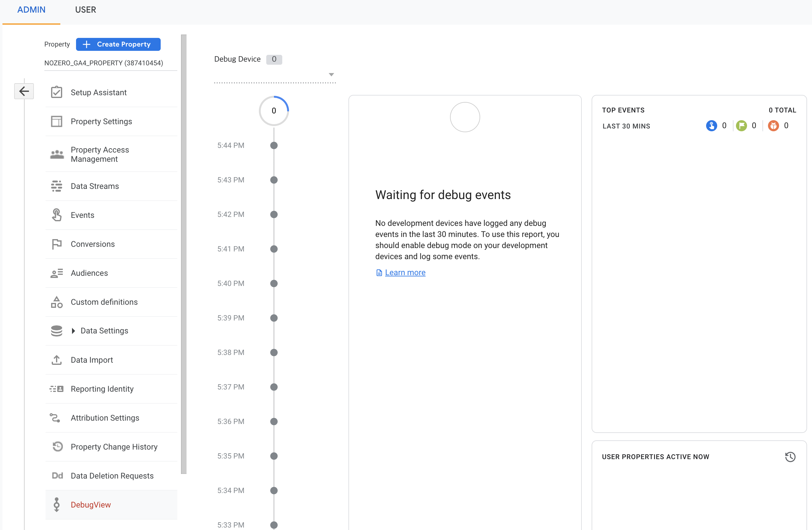This screenshot has width=812, height=530.
Task: Click the orange errors count icon
Action: [x=773, y=126]
